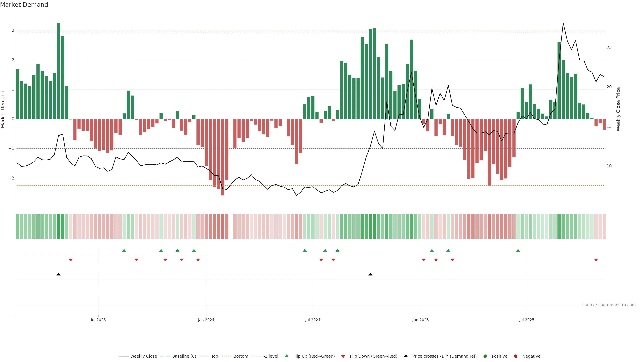The image size is (644, 362).
Task: Click the Jul 2025 x-axis label
Action: point(526,320)
